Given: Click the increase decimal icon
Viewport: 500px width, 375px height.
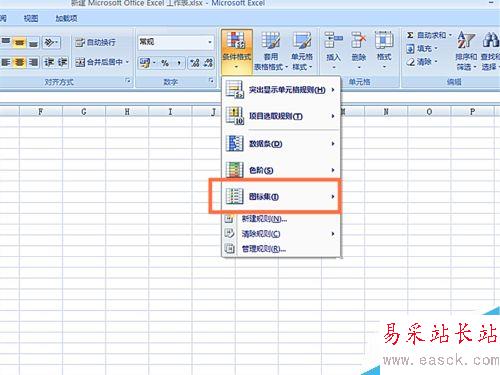Looking at the screenshot, I should [195, 63].
